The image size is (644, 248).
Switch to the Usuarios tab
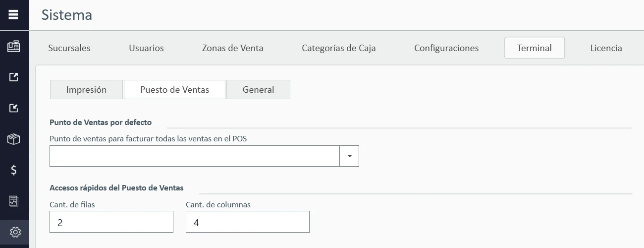point(146,48)
